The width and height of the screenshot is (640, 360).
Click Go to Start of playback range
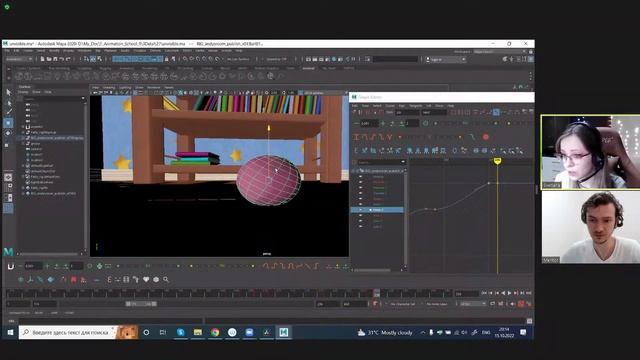tap(484, 293)
